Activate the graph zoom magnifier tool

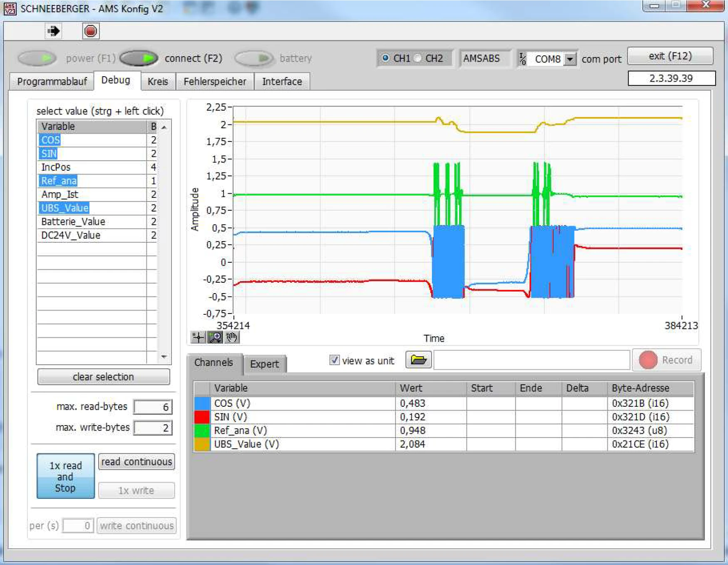coord(215,337)
